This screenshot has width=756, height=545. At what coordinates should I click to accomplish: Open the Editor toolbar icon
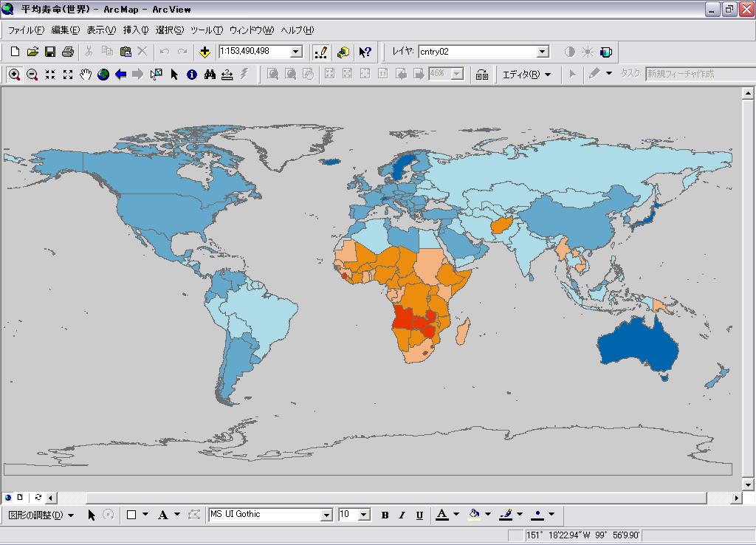320,52
